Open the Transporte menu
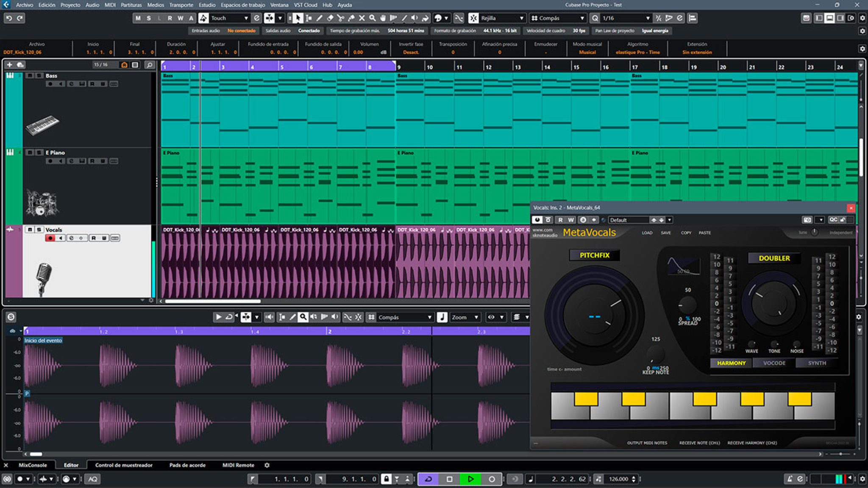The image size is (868, 488). click(x=181, y=5)
